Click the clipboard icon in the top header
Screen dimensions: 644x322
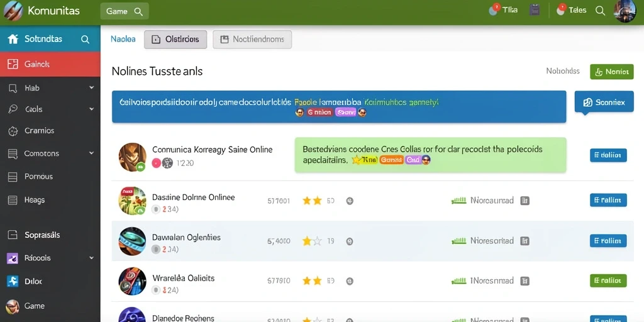point(535,10)
